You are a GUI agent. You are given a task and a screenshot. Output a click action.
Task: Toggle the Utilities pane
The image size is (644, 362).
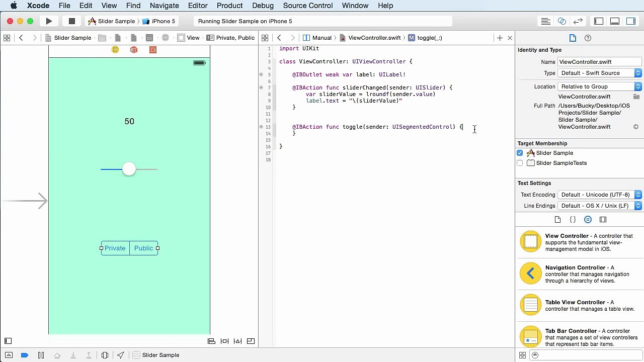pyautogui.click(x=631, y=21)
